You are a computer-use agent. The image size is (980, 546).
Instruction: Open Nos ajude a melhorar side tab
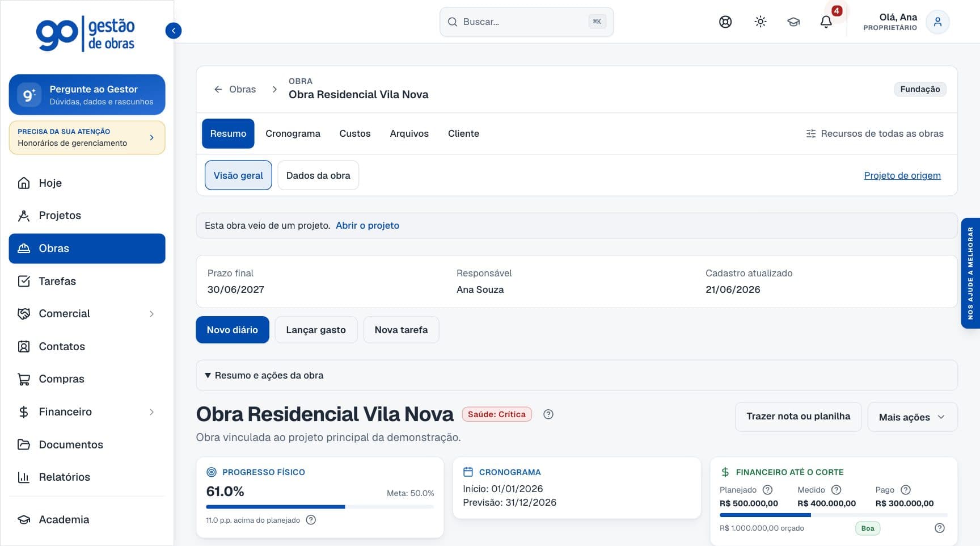pos(970,273)
